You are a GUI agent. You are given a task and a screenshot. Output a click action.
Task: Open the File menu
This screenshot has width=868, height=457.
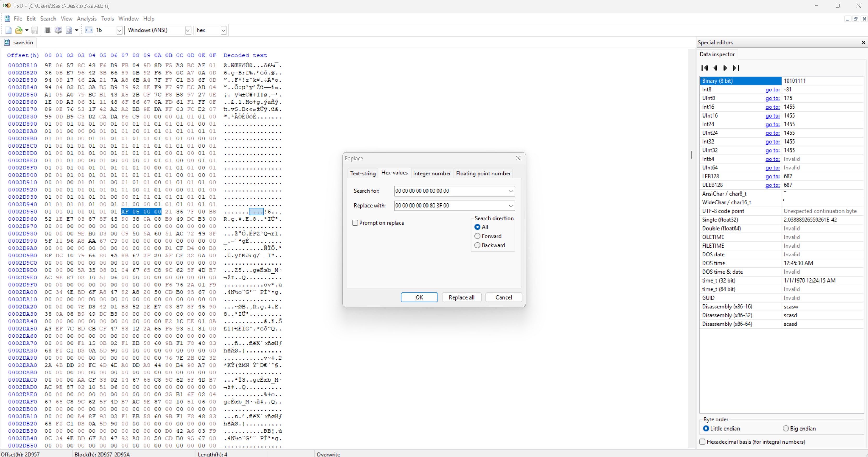pyautogui.click(x=18, y=19)
